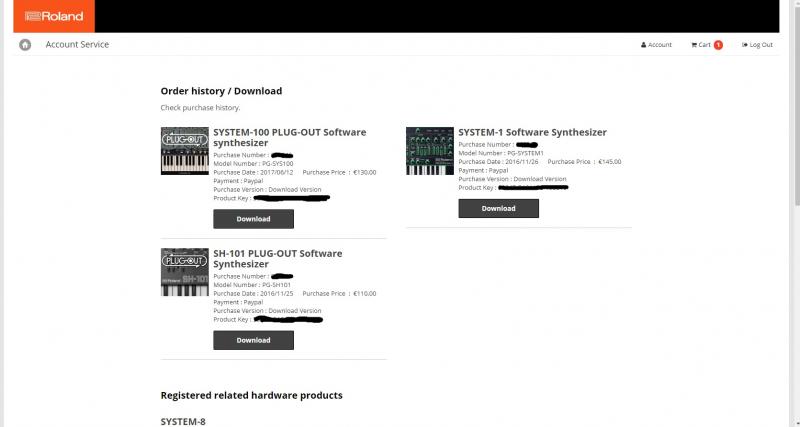The image size is (800, 427).
Task: Click the Check purchase history text
Action: point(200,108)
